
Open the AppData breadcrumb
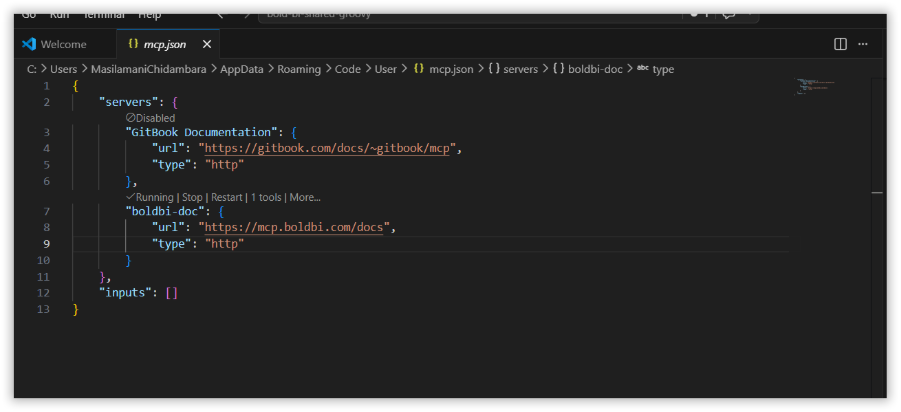(x=241, y=69)
